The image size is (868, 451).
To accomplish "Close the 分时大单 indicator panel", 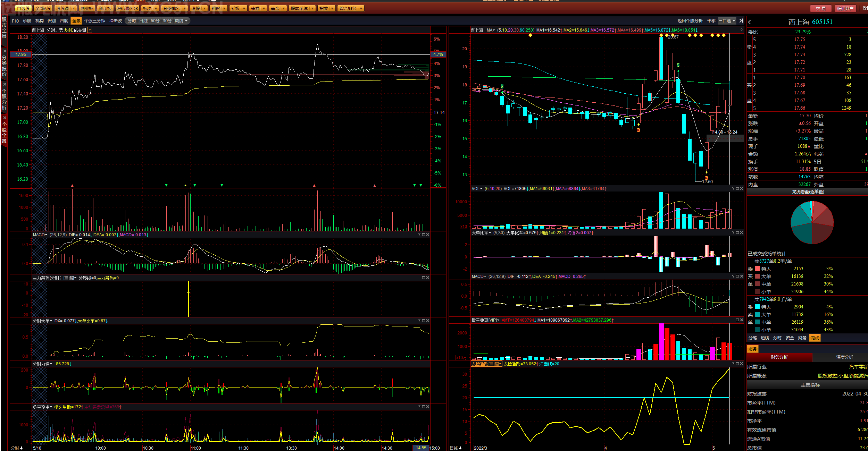I will click(x=428, y=321).
